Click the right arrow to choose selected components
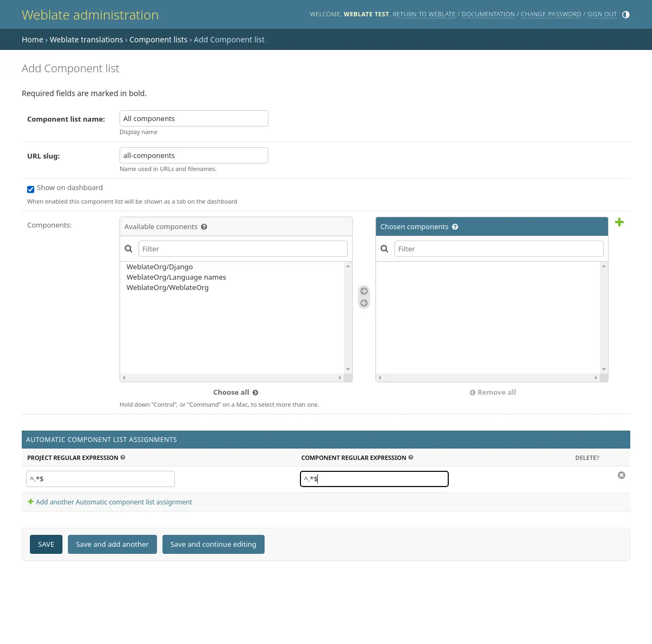Screen dimensions: 652x644 [364, 291]
